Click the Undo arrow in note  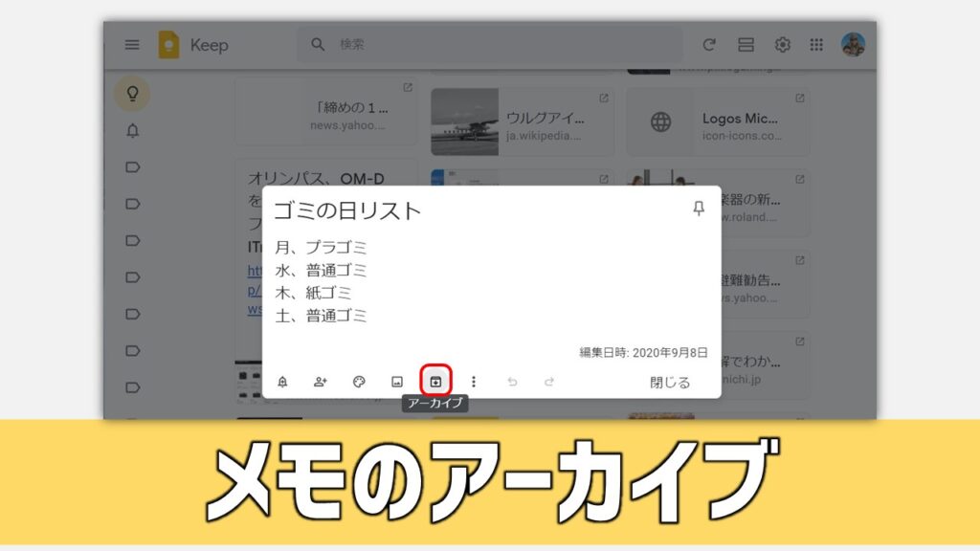[x=512, y=382]
